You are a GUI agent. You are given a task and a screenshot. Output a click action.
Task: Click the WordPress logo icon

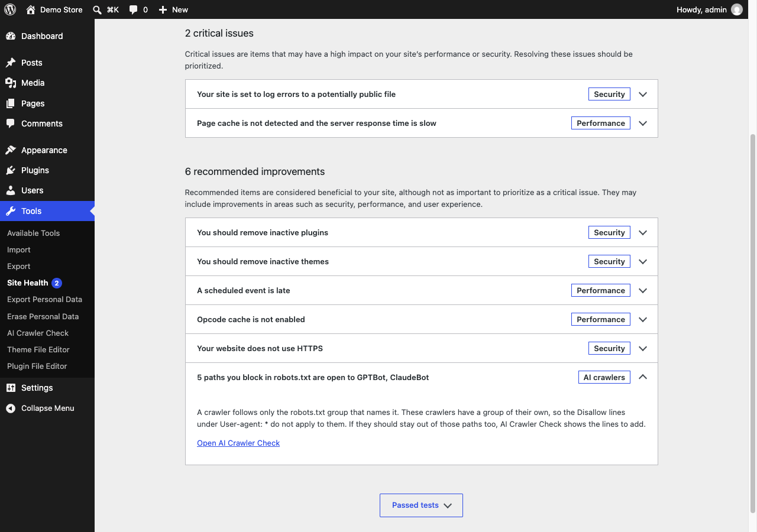tap(10, 9)
